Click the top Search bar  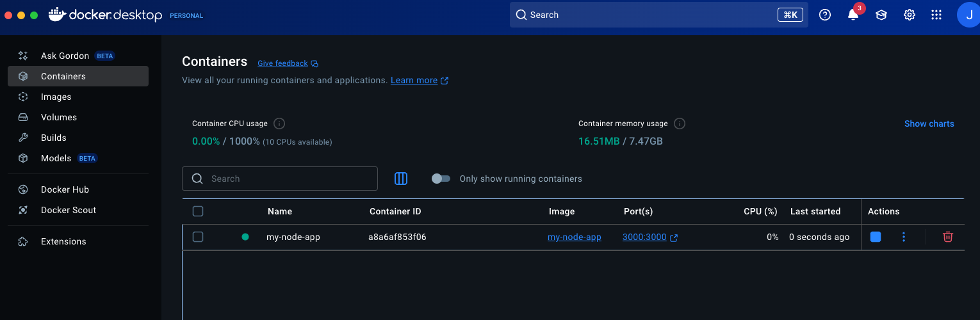coord(658,15)
